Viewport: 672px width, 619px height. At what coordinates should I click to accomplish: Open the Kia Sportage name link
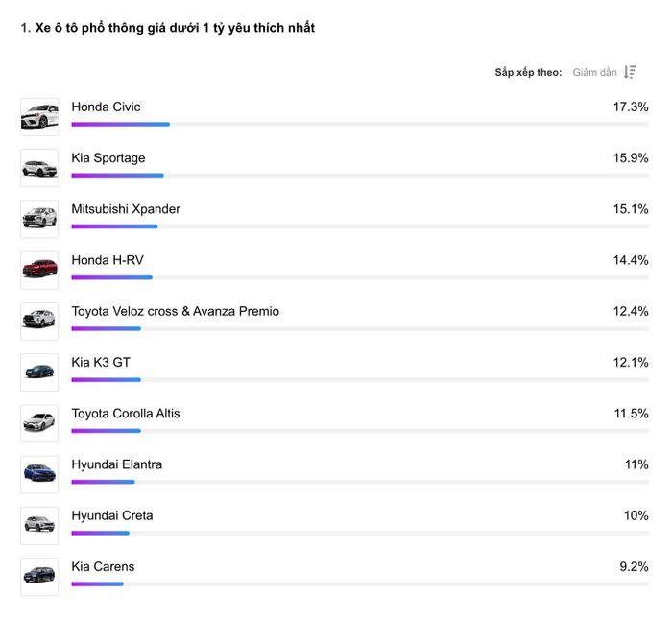108,158
